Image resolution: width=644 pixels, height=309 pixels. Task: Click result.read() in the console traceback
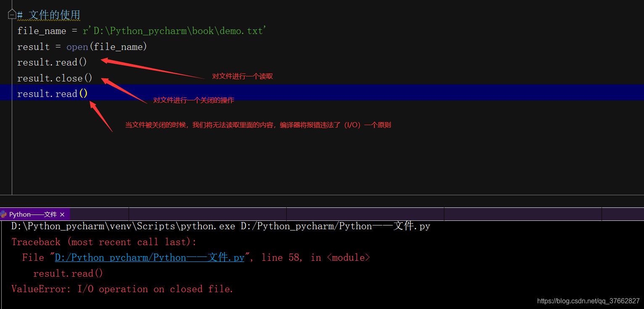[x=68, y=273]
